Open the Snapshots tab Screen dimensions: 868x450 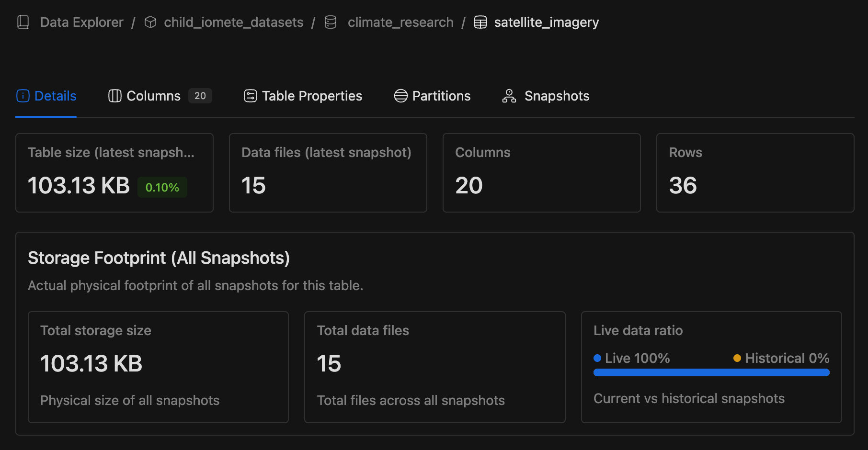coord(557,96)
